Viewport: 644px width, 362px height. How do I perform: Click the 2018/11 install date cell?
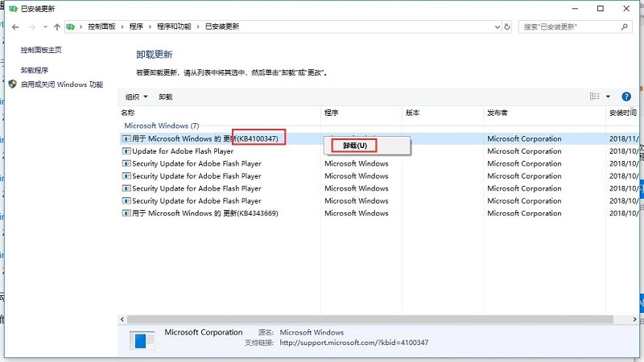624,138
